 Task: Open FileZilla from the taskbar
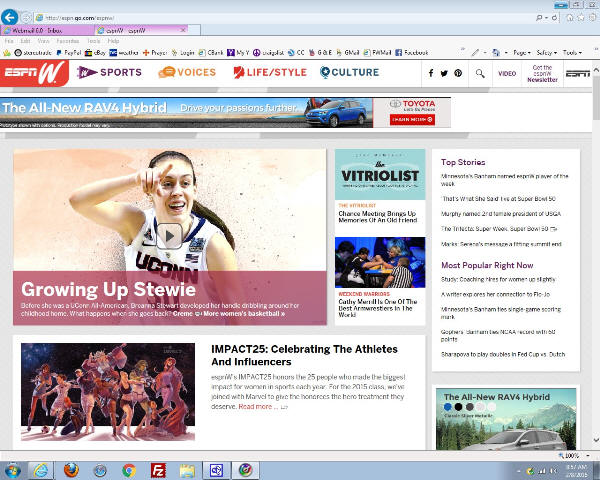(158, 469)
